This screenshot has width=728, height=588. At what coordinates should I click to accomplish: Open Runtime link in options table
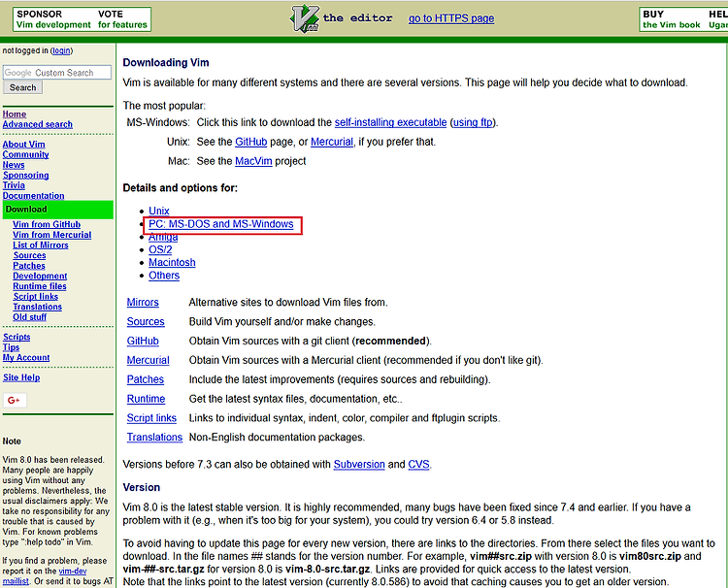tap(146, 399)
